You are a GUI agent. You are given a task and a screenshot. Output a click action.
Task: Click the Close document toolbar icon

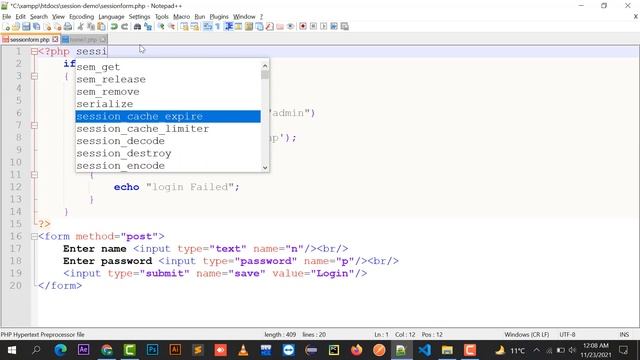[x=48, y=27]
